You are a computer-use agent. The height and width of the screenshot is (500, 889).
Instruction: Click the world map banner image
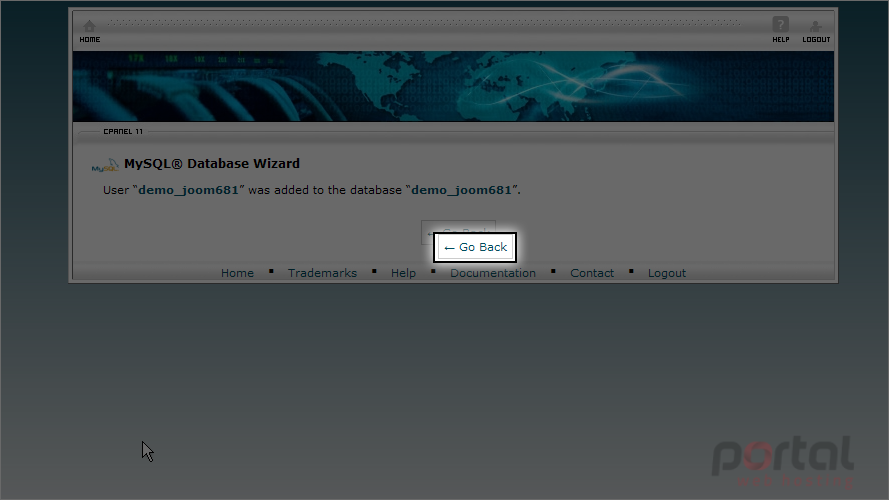(x=453, y=86)
